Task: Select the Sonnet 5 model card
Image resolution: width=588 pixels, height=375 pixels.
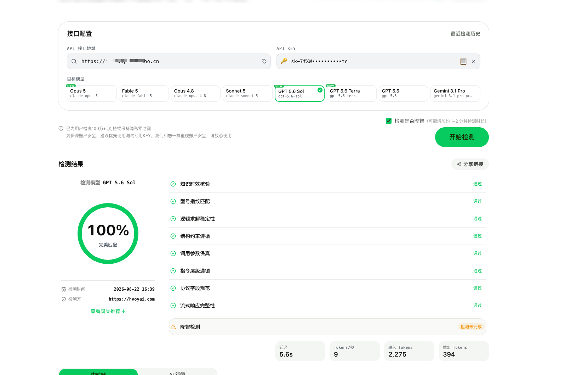Action: pyautogui.click(x=247, y=94)
